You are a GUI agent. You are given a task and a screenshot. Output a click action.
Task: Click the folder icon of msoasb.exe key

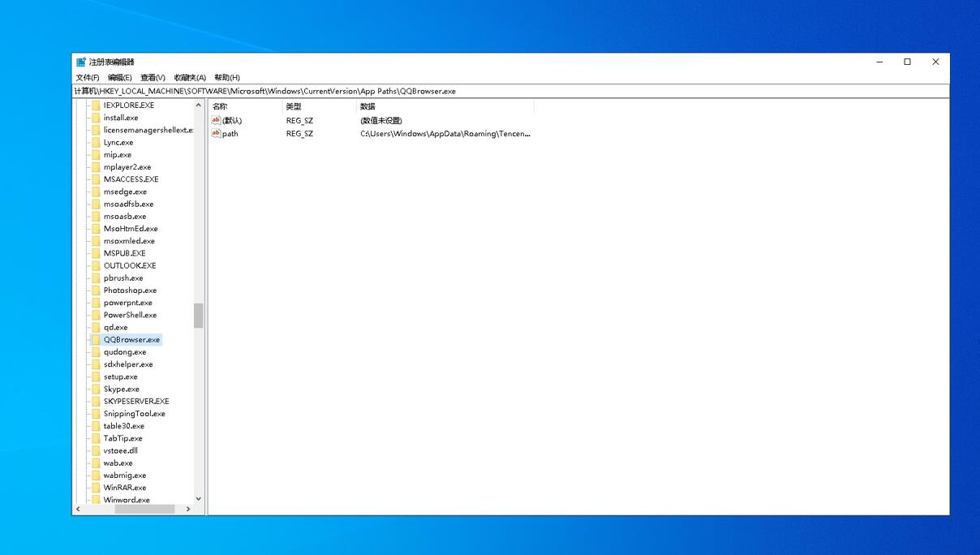pos(96,217)
